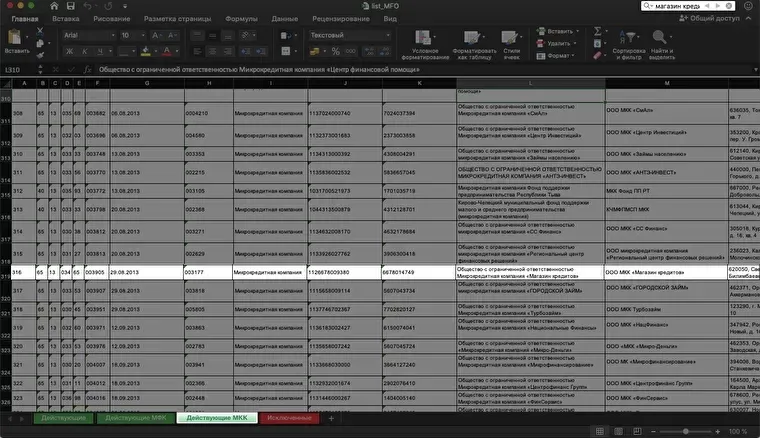Center cell text horizontally
The width and height of the screenshot is (760, 438).
[212, 51]
